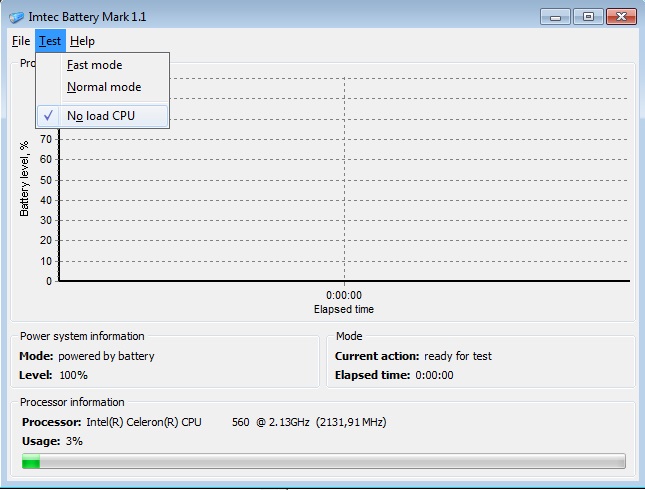This screenshot has width=645, height=490.
Task: Click the Imtec Battery Mark title bar icon
Action: 15,17
